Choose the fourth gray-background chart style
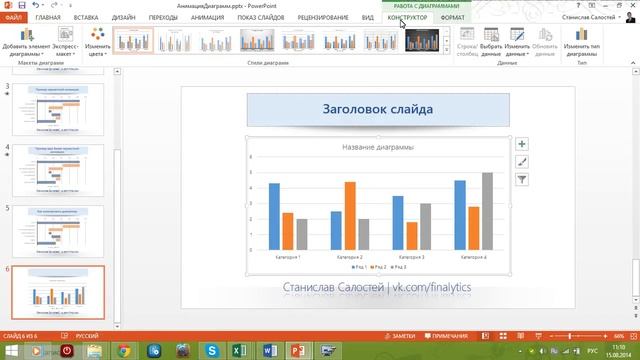 tap(257, 40)
